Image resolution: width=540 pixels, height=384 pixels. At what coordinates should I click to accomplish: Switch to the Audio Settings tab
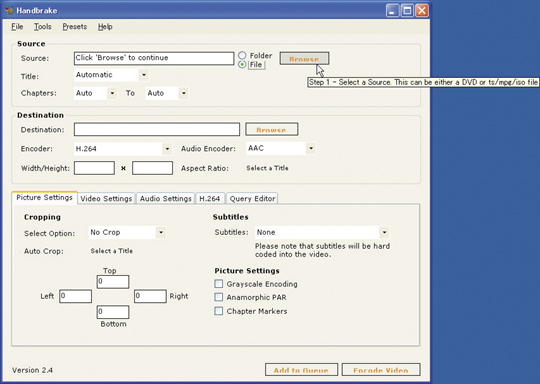coord(165,199)
